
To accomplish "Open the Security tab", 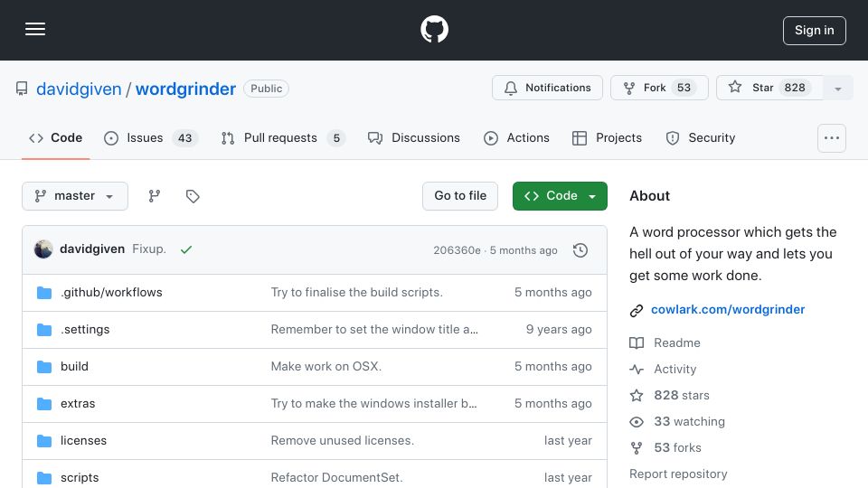I will point(700,137).
